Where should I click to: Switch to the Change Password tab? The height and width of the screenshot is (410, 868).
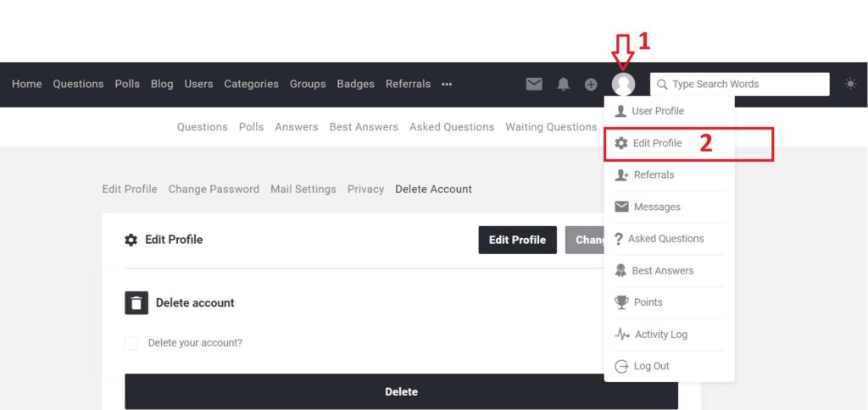tap(214, 189)
